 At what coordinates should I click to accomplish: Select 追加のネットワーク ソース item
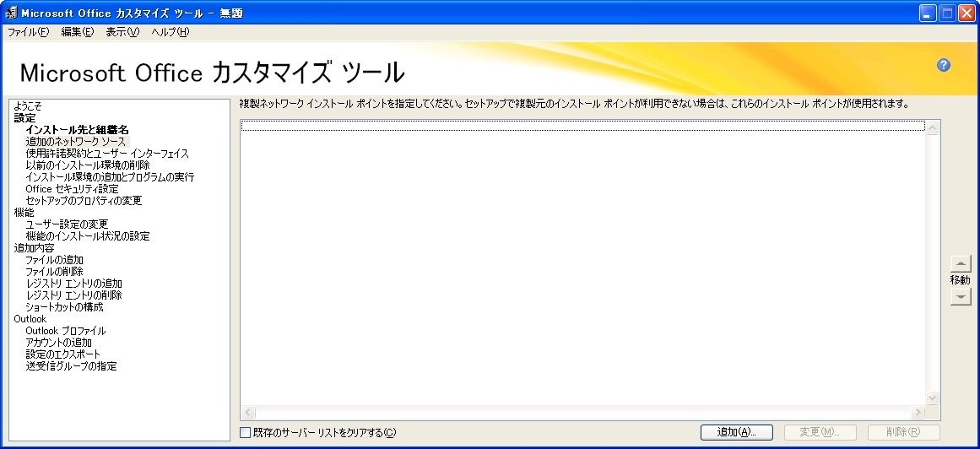[x=75, y=142]
